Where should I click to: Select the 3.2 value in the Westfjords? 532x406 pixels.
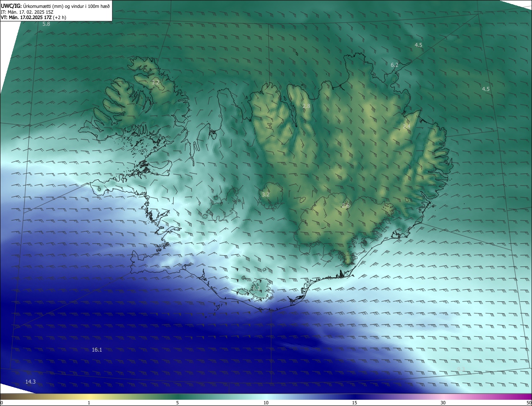155,83
